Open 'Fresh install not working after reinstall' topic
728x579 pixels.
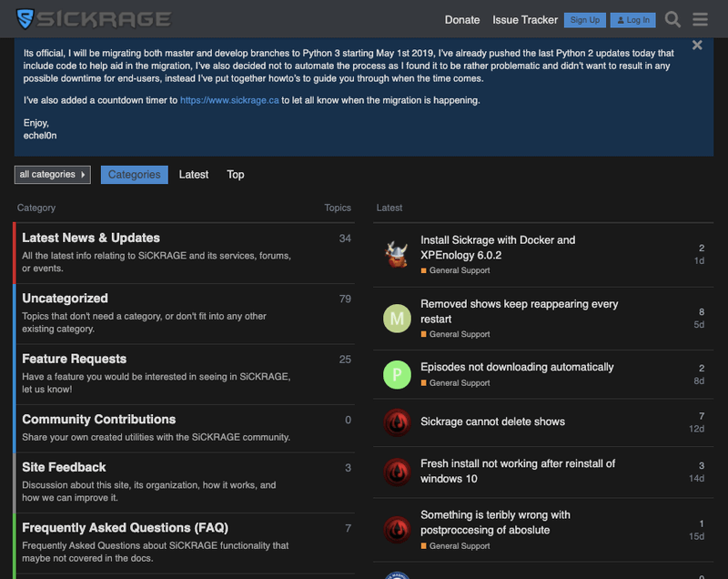pos(518,472)
